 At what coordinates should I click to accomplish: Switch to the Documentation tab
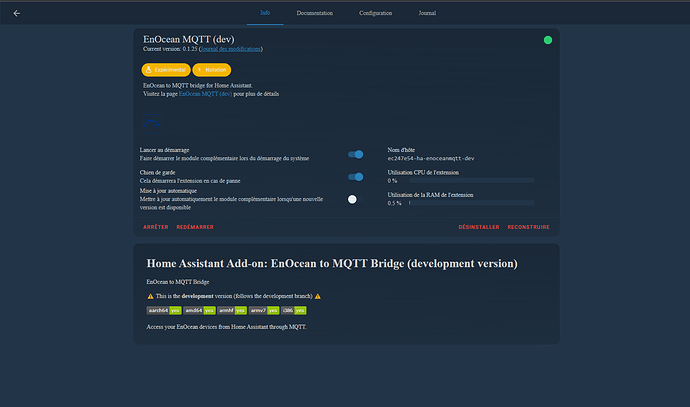(314, 13)
